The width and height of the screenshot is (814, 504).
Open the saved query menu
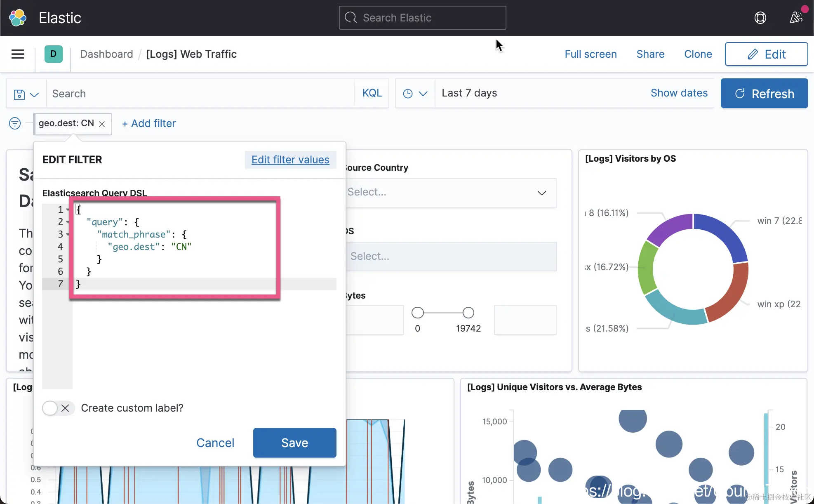click(x=26, y=94)
